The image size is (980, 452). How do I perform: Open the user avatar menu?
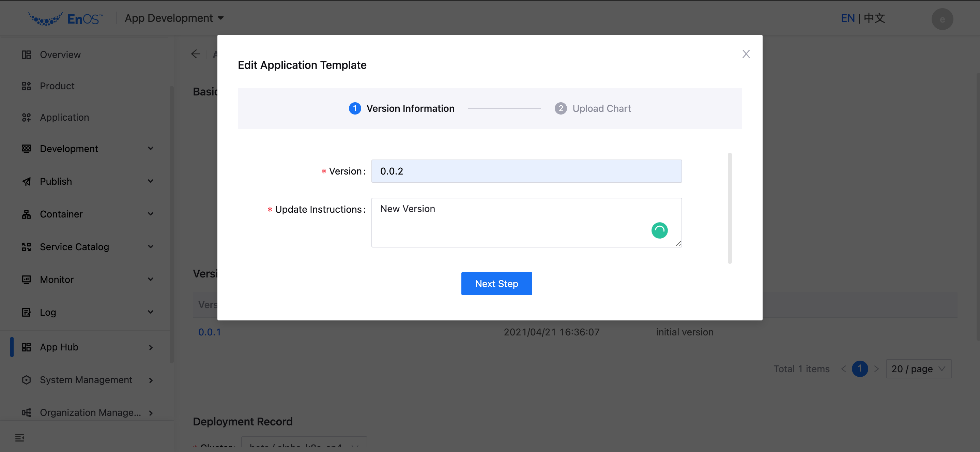pyautogui.click(x=942, y=19)
